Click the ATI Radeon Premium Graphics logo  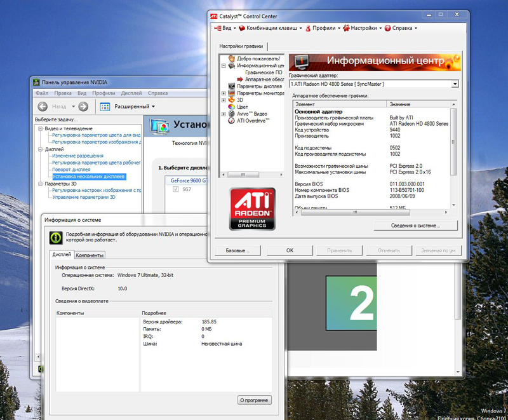tap(251, 210)
